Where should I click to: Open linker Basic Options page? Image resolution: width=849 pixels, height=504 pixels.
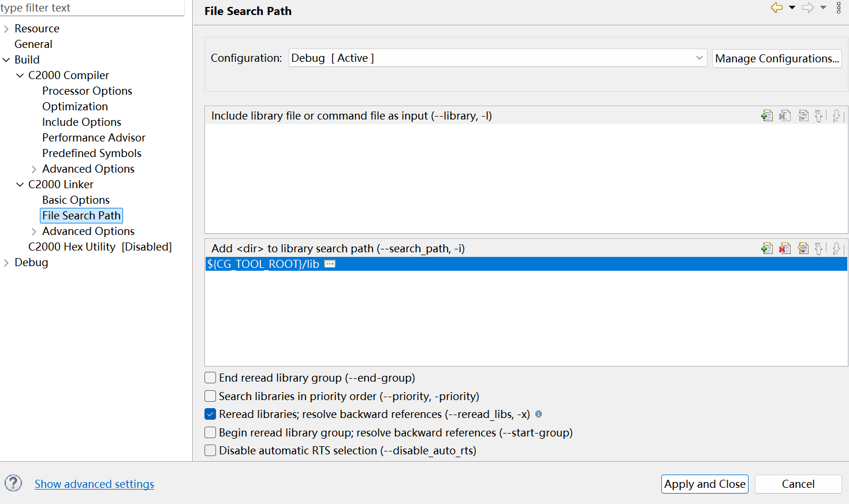coord(76,200)
